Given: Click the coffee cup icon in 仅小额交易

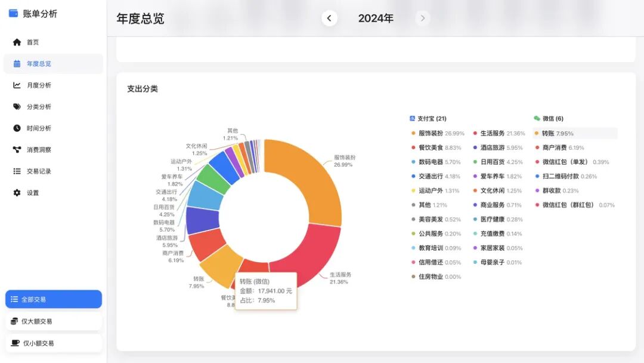Looking at the screenshot, I should (15, 343).
